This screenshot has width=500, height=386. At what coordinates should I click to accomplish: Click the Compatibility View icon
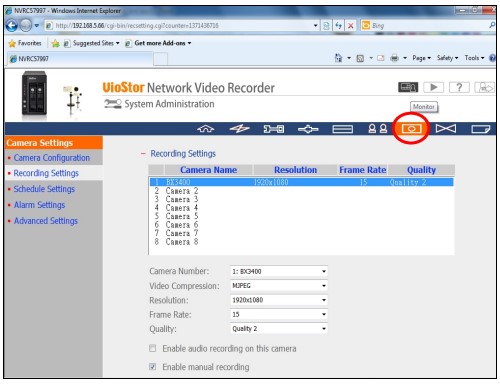(x=326, y=26)
